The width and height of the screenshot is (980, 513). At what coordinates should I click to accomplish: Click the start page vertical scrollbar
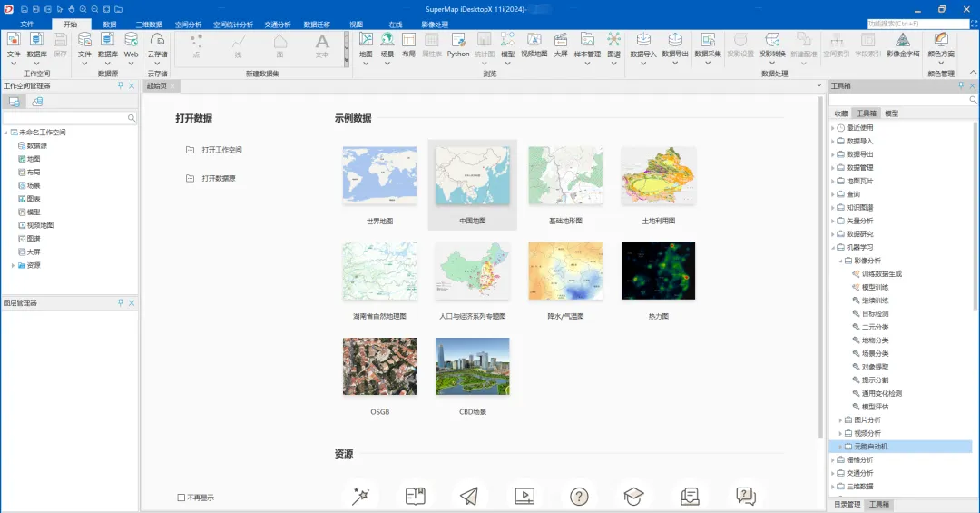click(820, 268)
